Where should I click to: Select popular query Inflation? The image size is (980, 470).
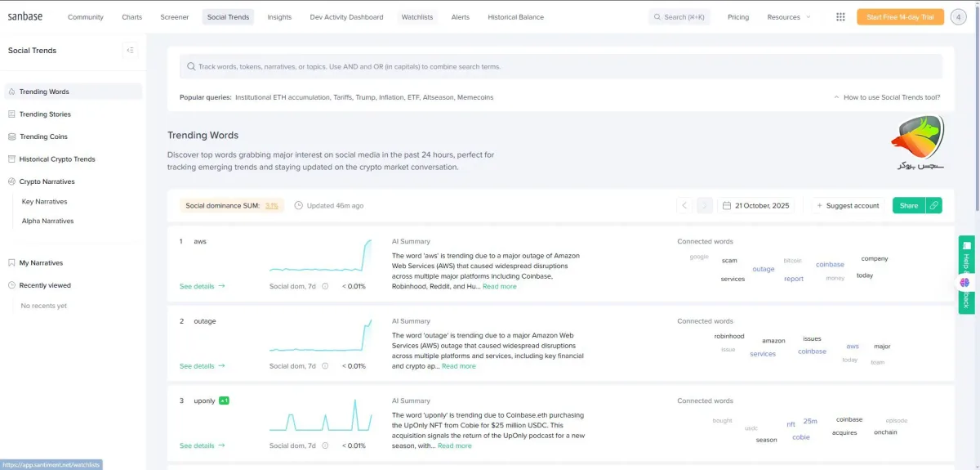coord(391,97)
